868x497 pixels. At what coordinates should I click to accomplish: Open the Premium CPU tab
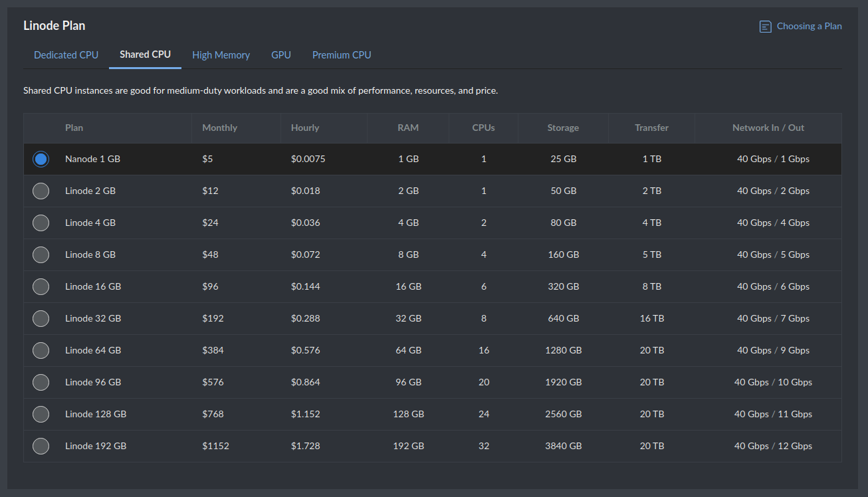coord(342,55)
